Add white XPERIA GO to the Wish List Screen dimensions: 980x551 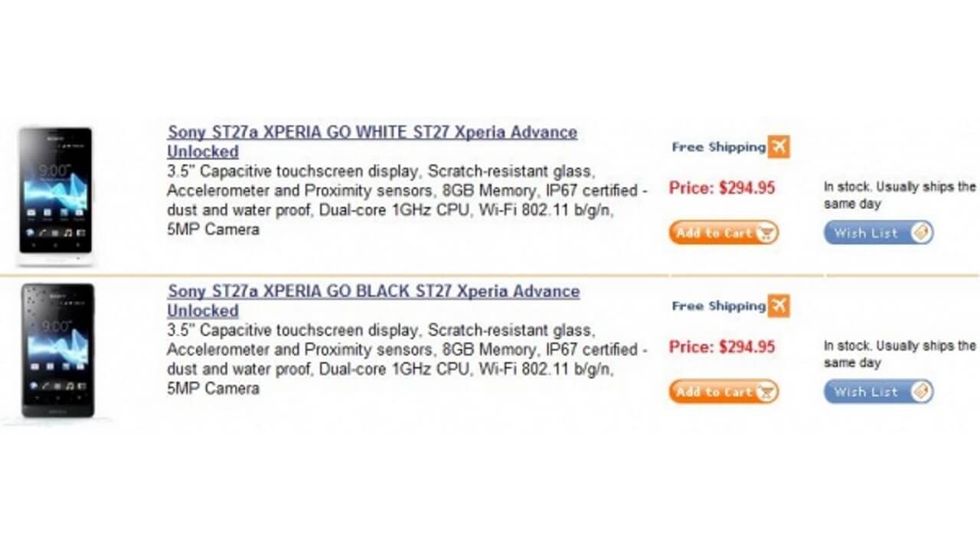[x=873, y=233]
